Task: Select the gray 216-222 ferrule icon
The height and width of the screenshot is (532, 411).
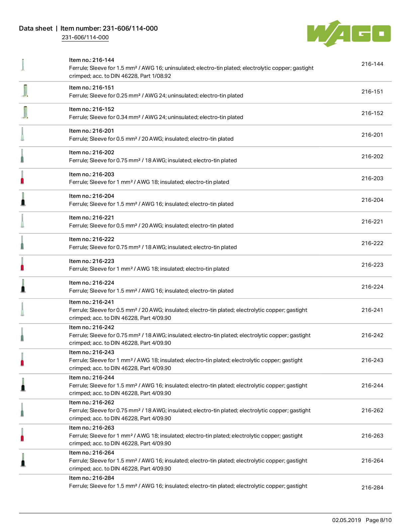Action: tap(22, 242)
